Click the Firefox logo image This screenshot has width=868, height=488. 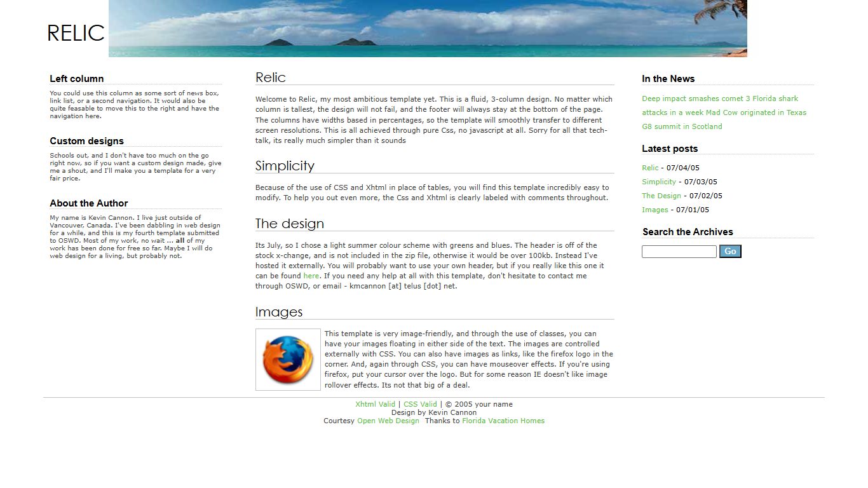[288, 360]
